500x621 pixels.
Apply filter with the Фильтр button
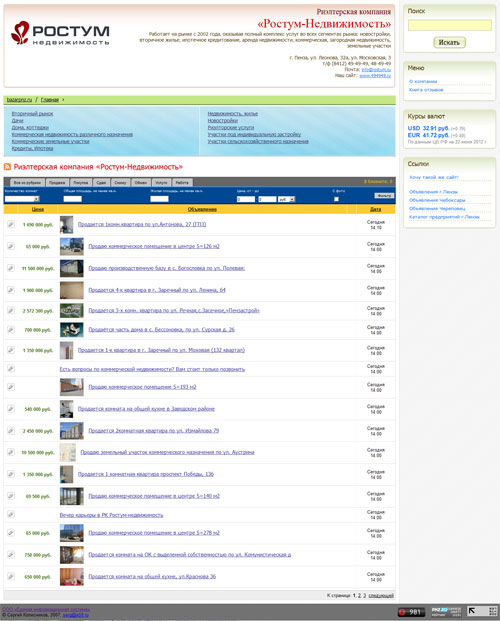[384, 196]
